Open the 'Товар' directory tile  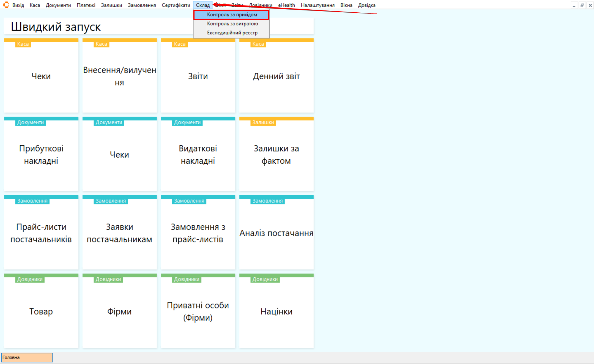41,311
